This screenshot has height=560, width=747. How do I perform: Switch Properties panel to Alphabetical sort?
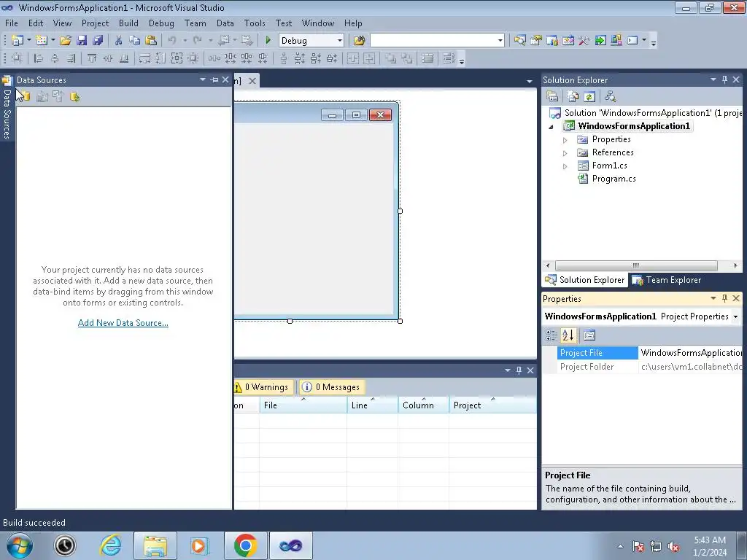click(x=568, y=335)
